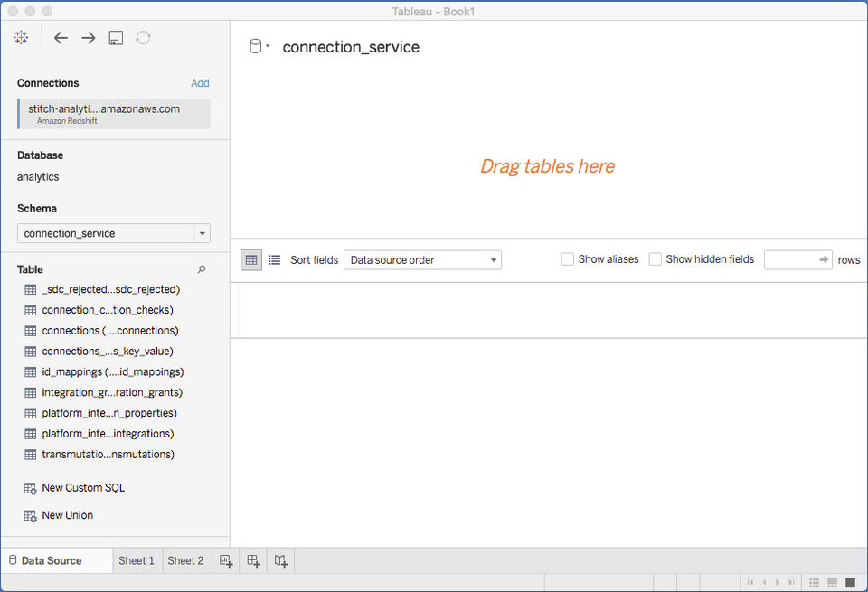Click the New Union icon
868x592 pixels.
pos(30,516)
